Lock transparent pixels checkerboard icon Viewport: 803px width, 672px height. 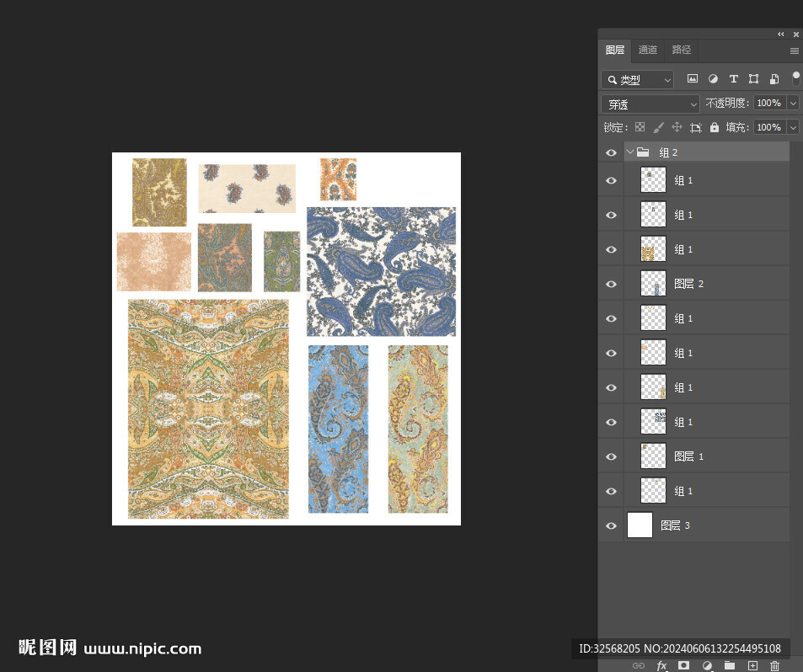640,127
